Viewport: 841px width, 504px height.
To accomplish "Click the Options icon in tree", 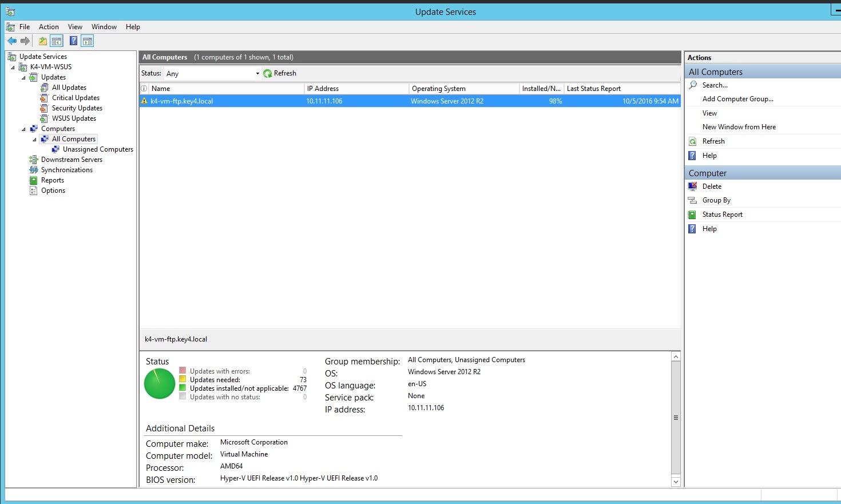I will coord(34,191).
